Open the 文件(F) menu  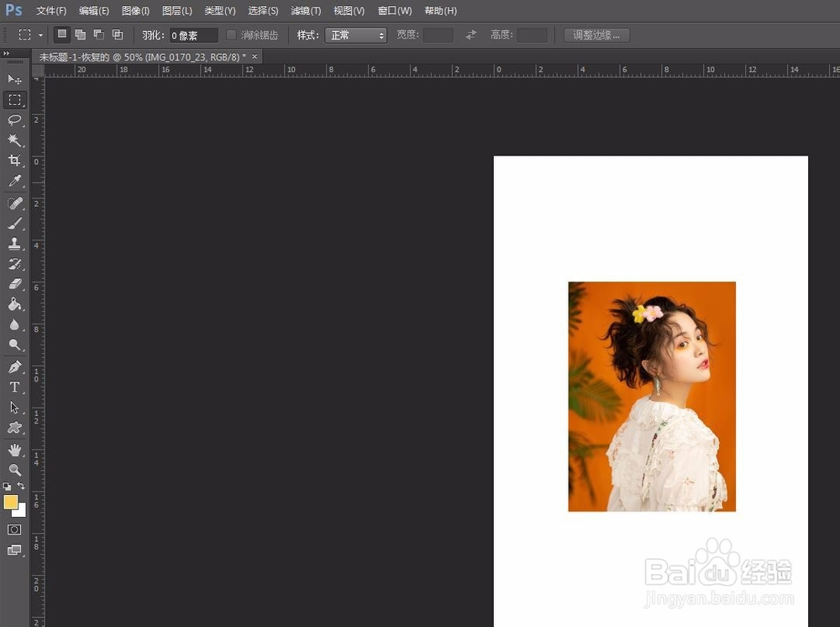tap(51, 11)
